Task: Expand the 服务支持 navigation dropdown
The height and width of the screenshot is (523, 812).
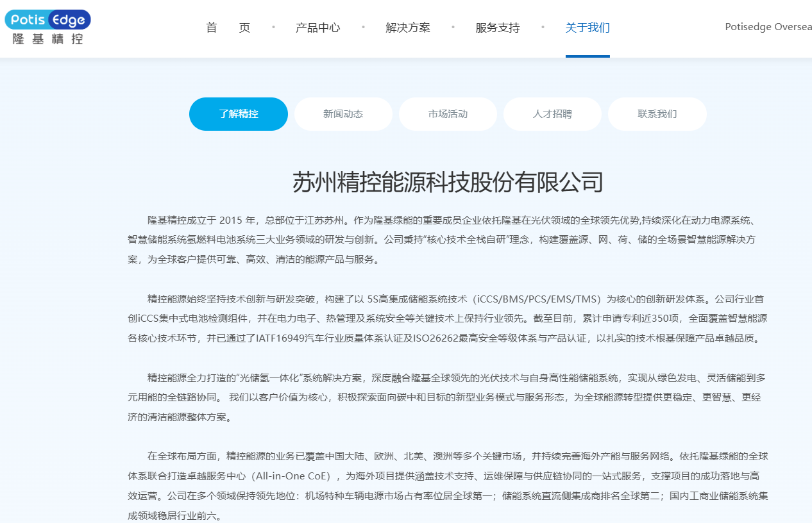Action: click(x=498, y=28)
